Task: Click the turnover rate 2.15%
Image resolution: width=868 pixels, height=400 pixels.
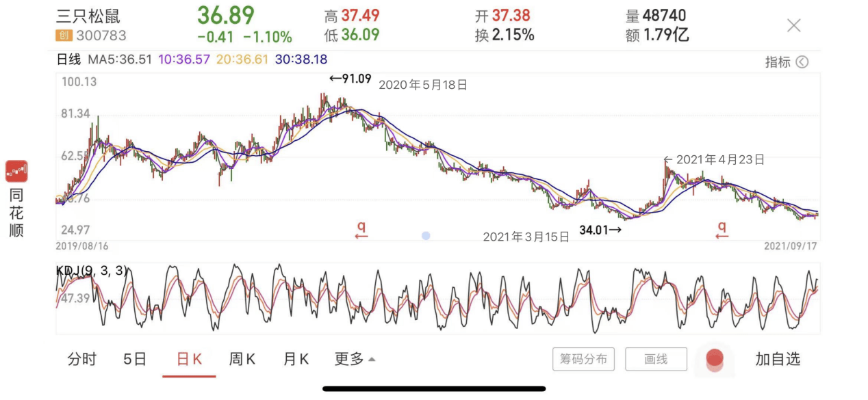Action: tap(513, 35)
